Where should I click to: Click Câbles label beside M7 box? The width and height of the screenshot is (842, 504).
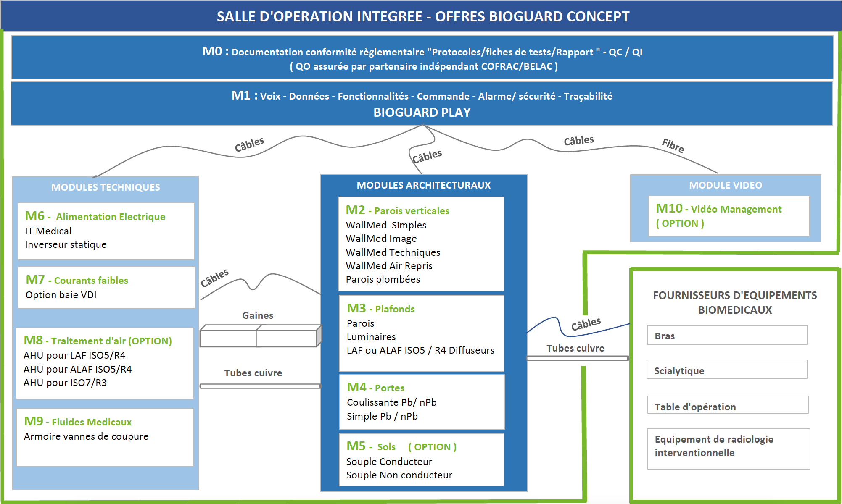pyautogui.click(x=215, y=278)
